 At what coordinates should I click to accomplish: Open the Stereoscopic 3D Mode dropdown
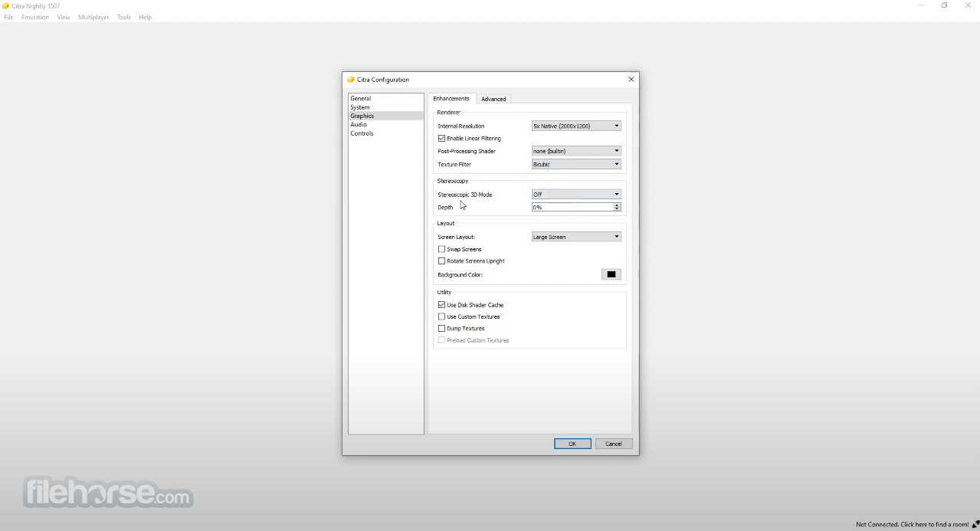576,195
